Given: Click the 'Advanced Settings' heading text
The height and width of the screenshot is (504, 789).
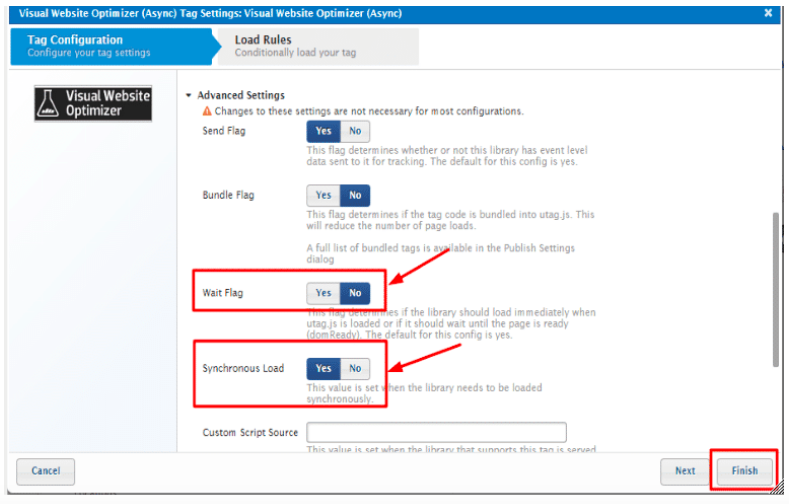Looking at the screenshot, I should click(241, 95).
